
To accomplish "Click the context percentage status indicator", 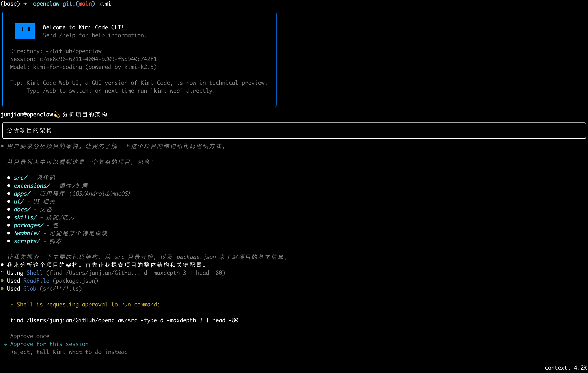I will point(565,368).
